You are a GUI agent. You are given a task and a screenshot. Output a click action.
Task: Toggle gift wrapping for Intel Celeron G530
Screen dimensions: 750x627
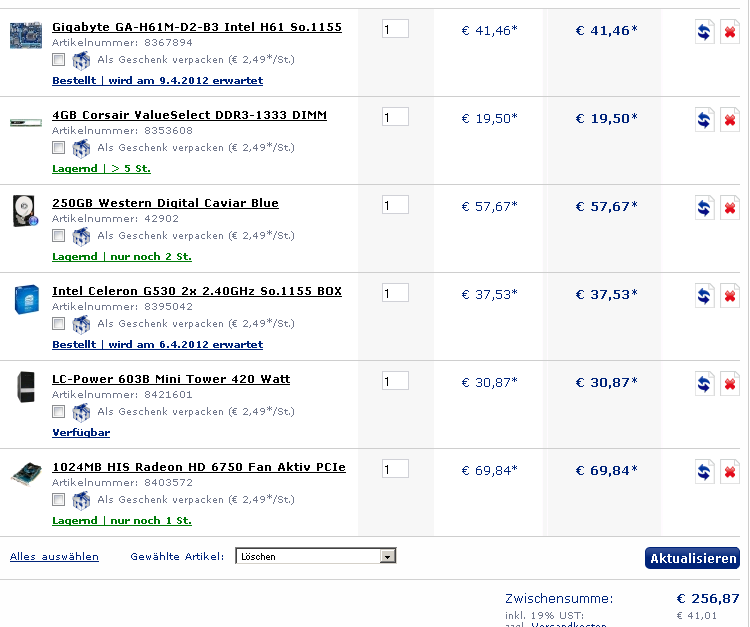click(x=58, y=324)
